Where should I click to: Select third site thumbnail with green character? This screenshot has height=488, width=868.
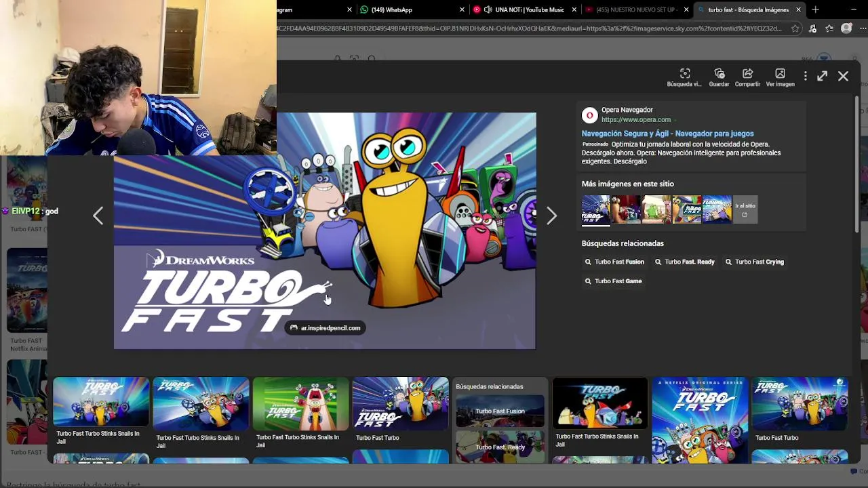pyautogui.click(x=656, y=209)
